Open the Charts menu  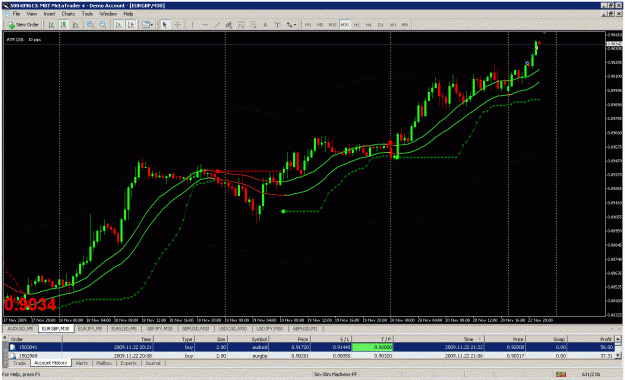(x=68, y=14)
